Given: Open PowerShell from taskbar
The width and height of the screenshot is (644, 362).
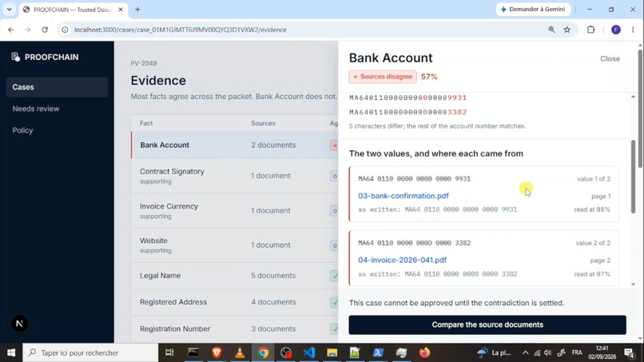Looking at the screenshot, I should coord(378,352).
